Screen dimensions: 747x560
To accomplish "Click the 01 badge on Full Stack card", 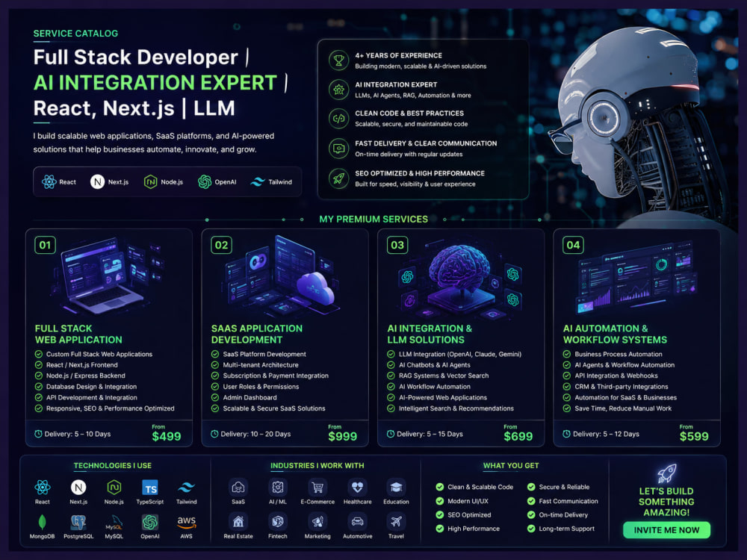I will coord(46,245).
